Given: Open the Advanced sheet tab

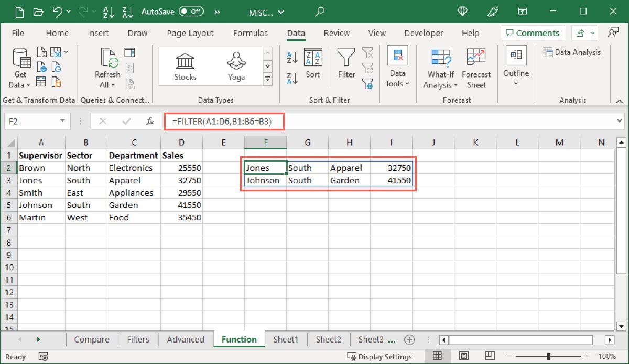Looking at the screenshot, I should coord(186,339).
